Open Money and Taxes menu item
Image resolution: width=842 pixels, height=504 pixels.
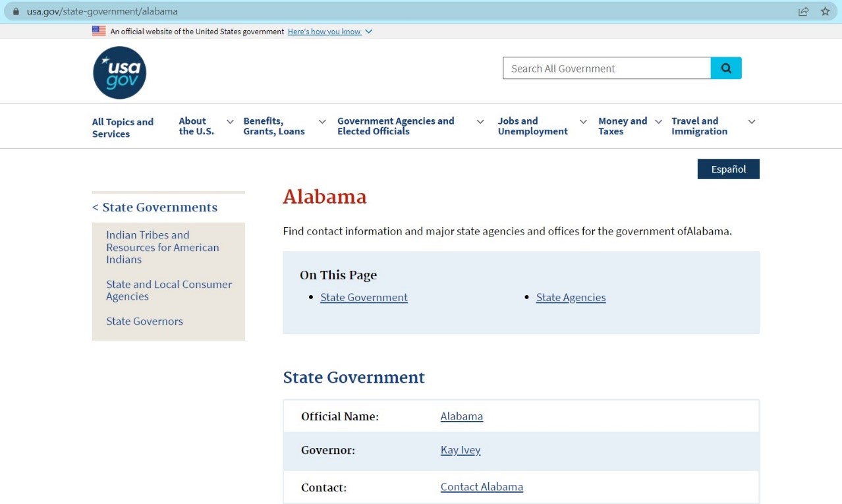tap(623, 126)
